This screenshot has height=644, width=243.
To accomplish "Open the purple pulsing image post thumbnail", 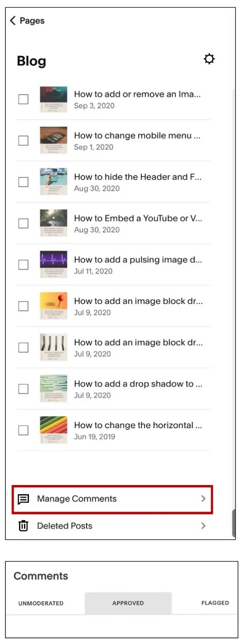I will (x=53, y=264).
